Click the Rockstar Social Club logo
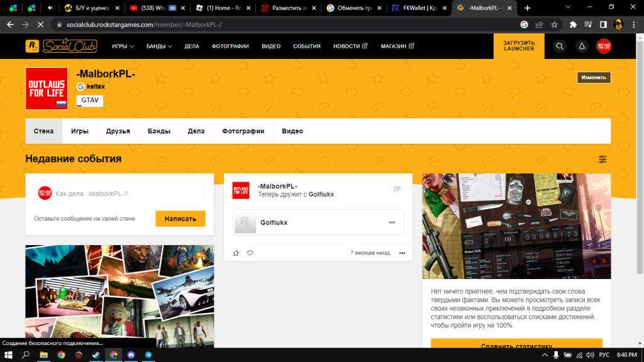644x362 pixels. [61, 45]
